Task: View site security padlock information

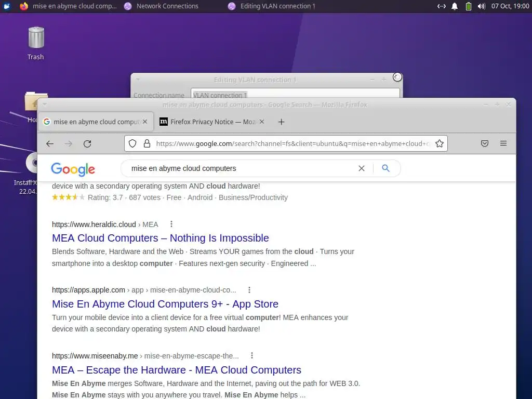Action: (x=147, y=143)
